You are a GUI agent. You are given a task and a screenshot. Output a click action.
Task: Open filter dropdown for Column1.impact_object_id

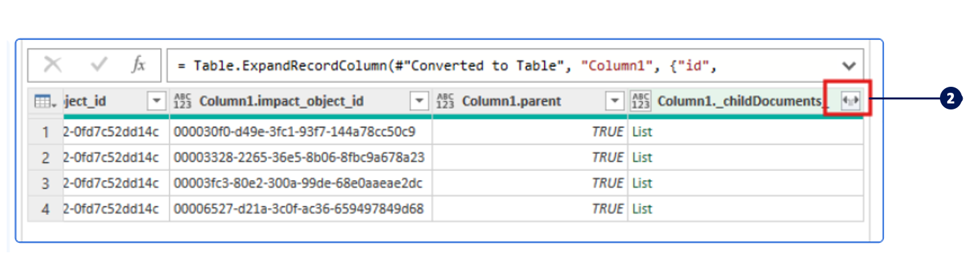click(x=419, y=101)
